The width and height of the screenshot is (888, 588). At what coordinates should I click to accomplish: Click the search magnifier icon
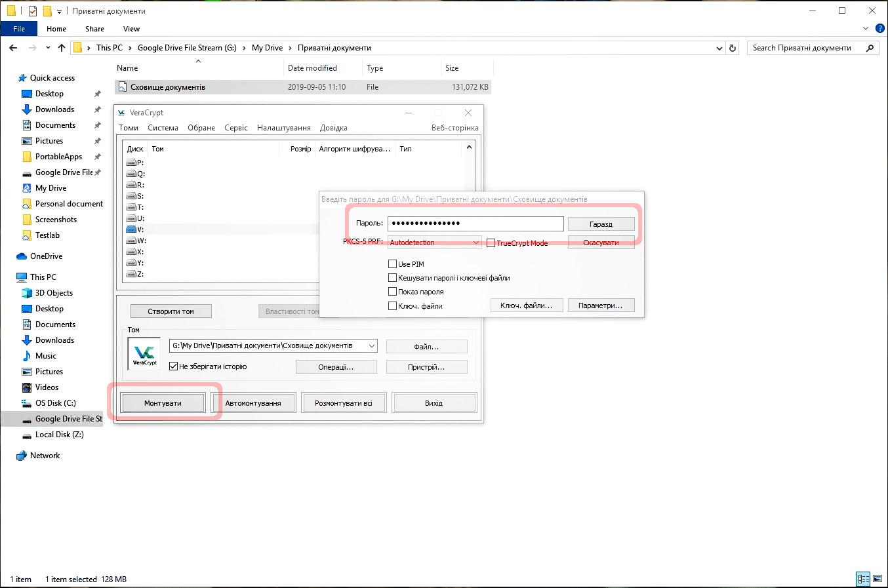click(870, 48)
